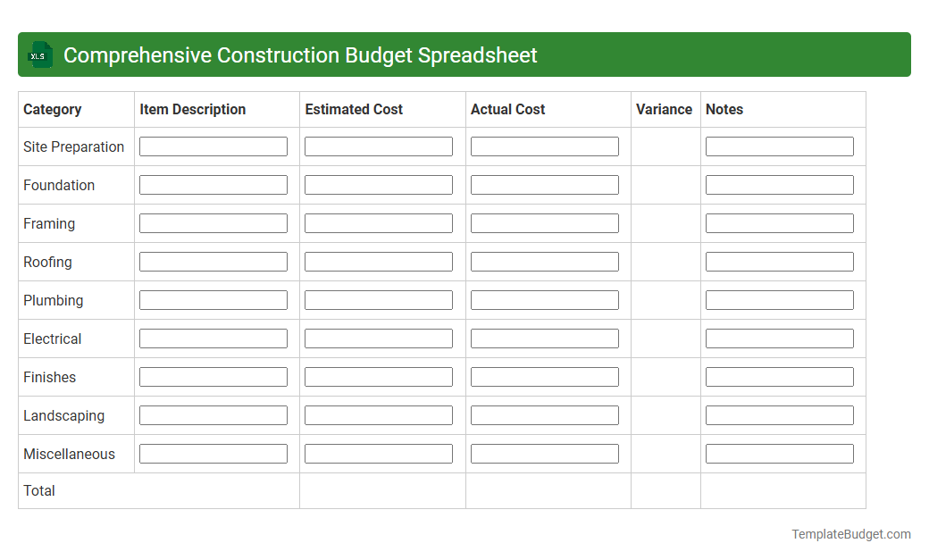This screenshot has width=929, height=560.
Task: Select the Foundation category label
Action: coord(59,185)
